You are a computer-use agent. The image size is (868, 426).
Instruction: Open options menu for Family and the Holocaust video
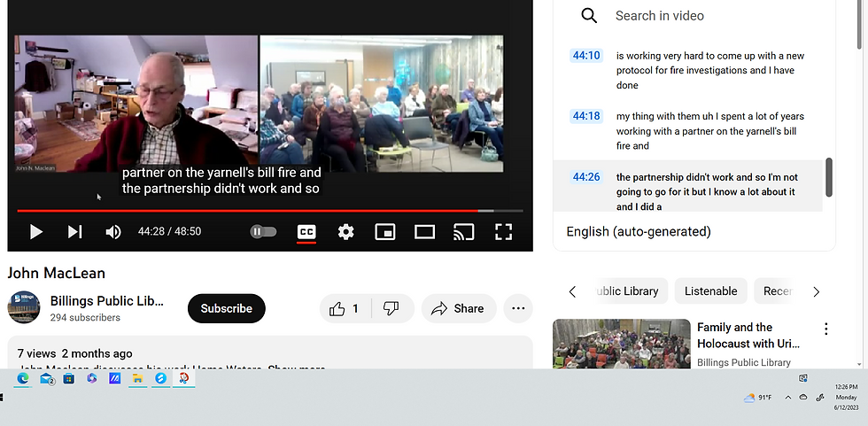coord(825,329)
